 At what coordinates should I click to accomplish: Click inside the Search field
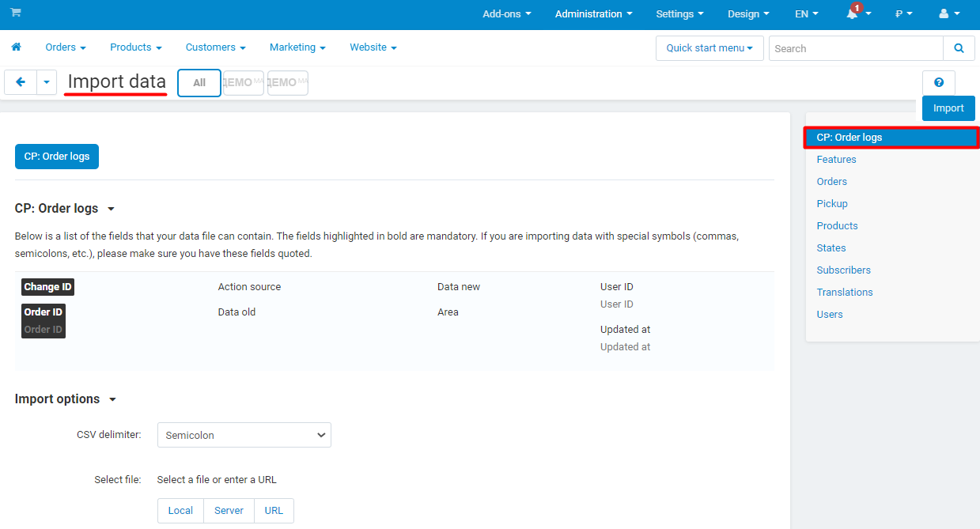[856, 48]
